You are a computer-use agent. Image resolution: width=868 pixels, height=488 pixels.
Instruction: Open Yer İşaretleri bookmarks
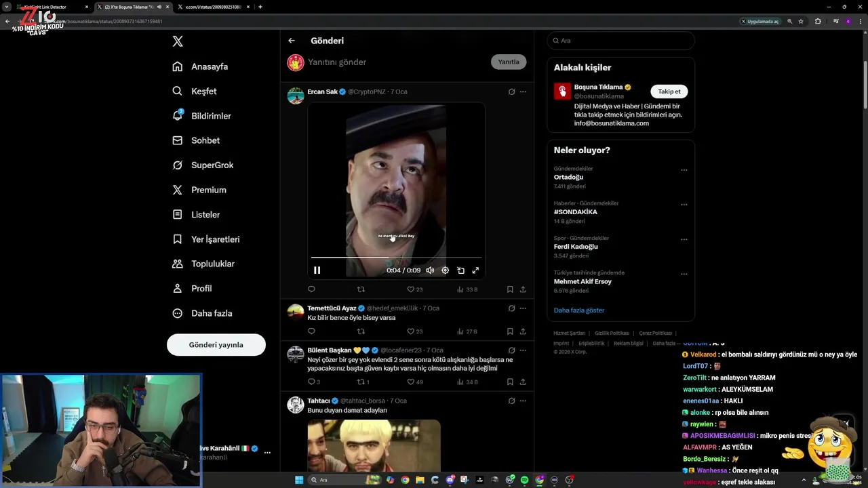click(205, 239)
